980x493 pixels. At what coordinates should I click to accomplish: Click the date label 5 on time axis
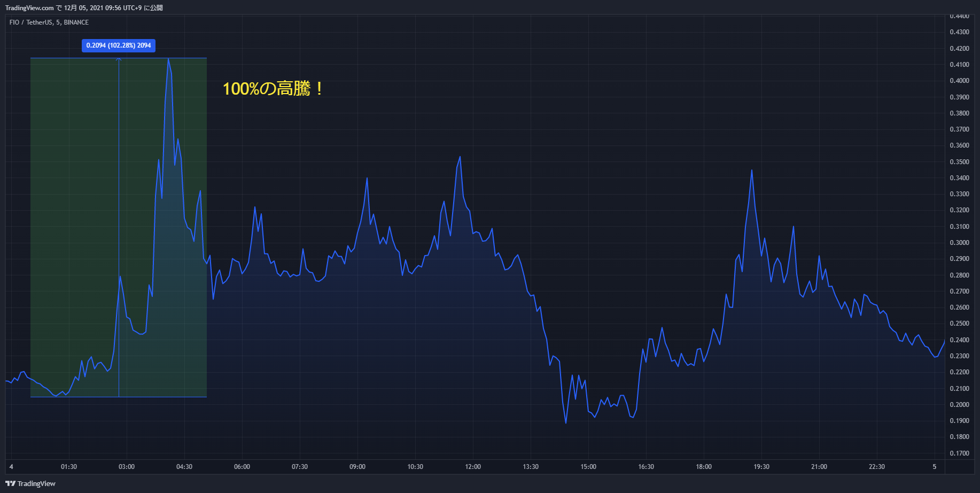coord(935,467)
